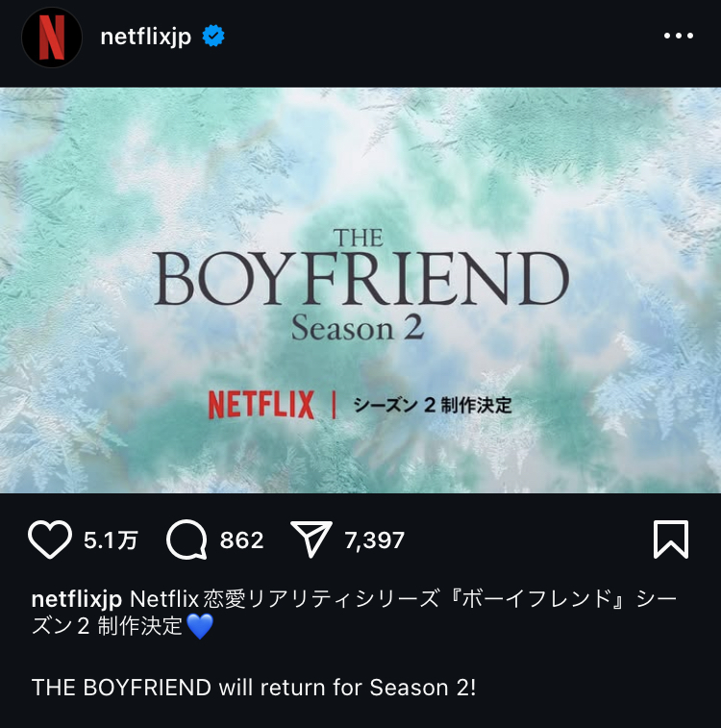This screenshot has width=721, height=728.
Task: Like the post with the heart icon
Action: pyautogui.click(x=50, y=540)
